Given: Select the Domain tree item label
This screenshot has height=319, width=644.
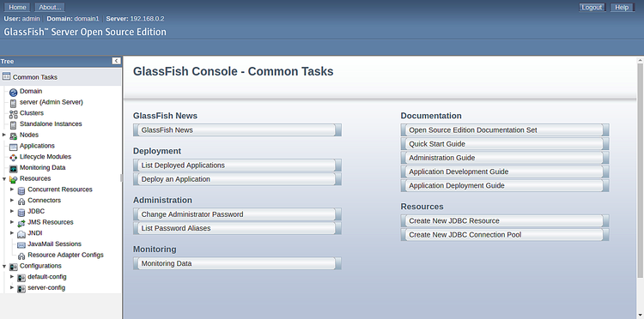Looking at the screenshot, I should coord(31,91).
